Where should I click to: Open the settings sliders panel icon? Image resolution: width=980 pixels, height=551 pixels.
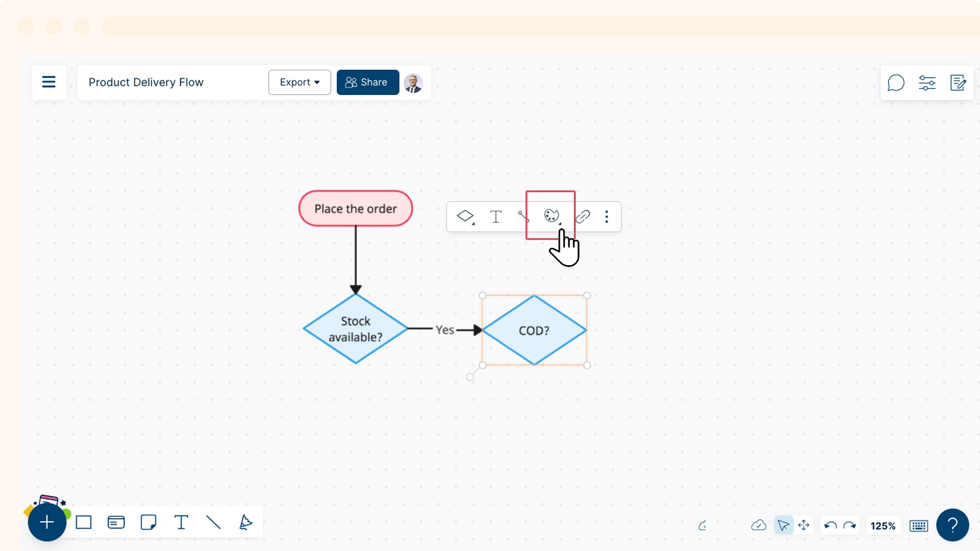(x=927, y=83)
